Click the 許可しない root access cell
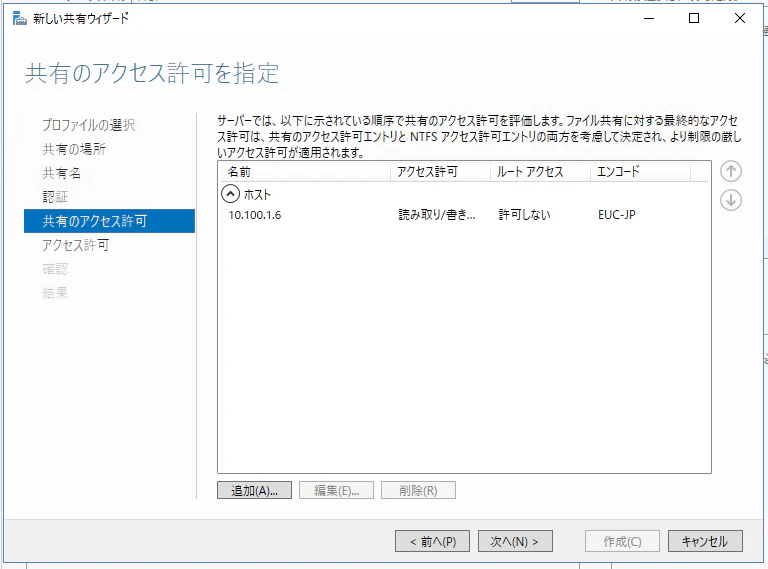The height and width of the screenshot is (569, 768). (x=525, y=214)
